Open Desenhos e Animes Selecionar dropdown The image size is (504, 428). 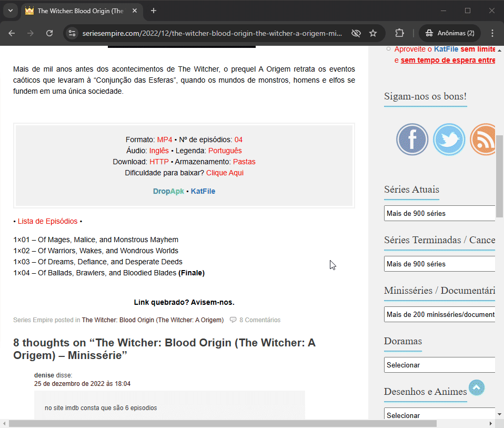(439, 414)
